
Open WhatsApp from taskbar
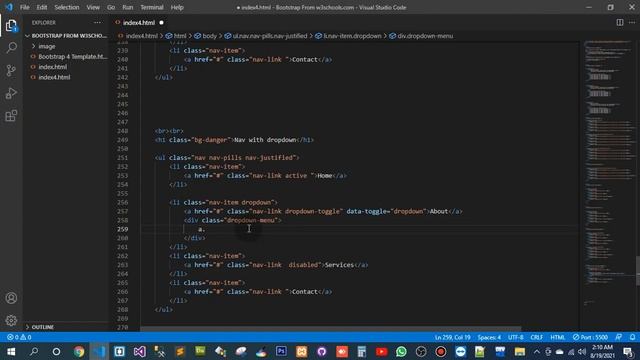401,351
